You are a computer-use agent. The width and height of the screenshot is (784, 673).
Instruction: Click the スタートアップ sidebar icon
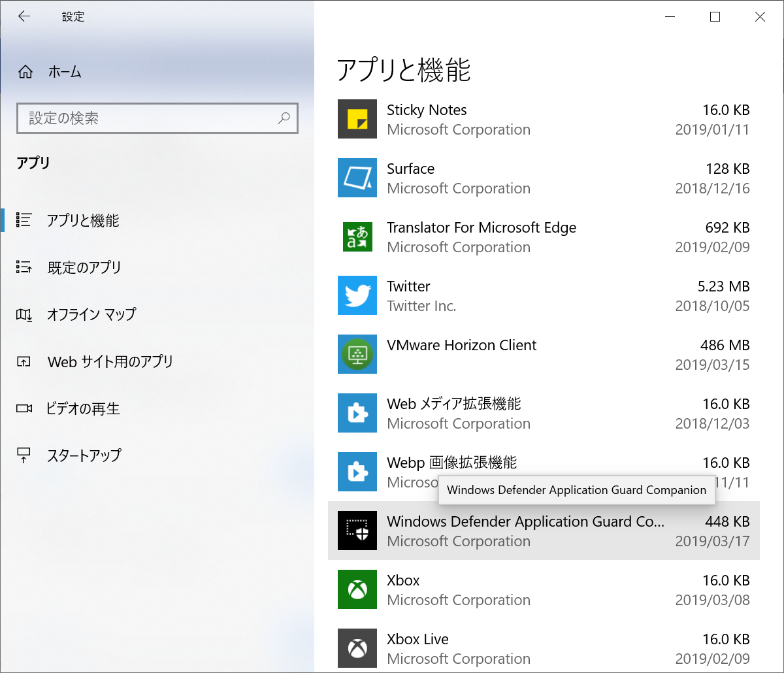[x=24, y=455]
